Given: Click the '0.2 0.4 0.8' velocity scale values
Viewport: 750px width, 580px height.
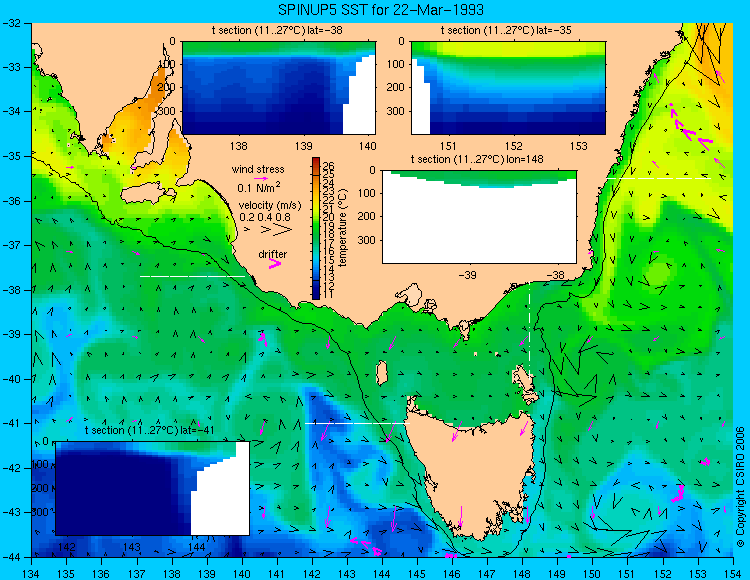Looking at the screenshot, I should click(x=265, y=217).
